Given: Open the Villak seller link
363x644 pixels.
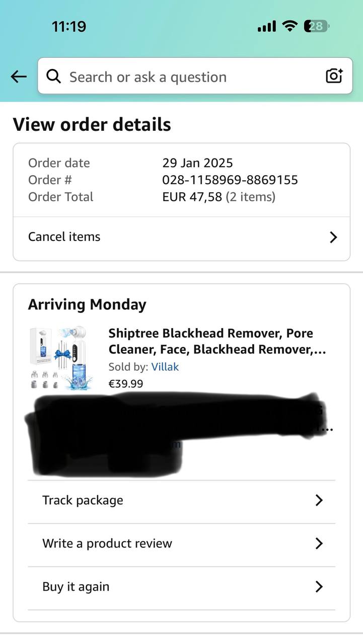Looking at the screenshot, I should pyautogui.click(x=165, y=367).
